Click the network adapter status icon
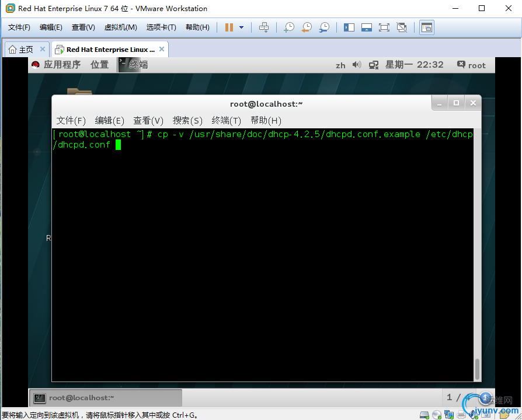The image size is (522, 420). tap(449, 415)
